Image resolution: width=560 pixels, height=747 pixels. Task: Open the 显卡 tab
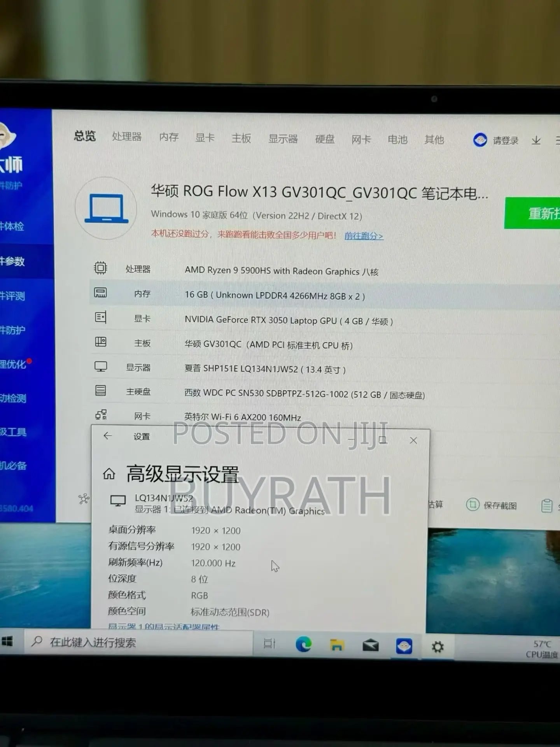click(205, 137)
